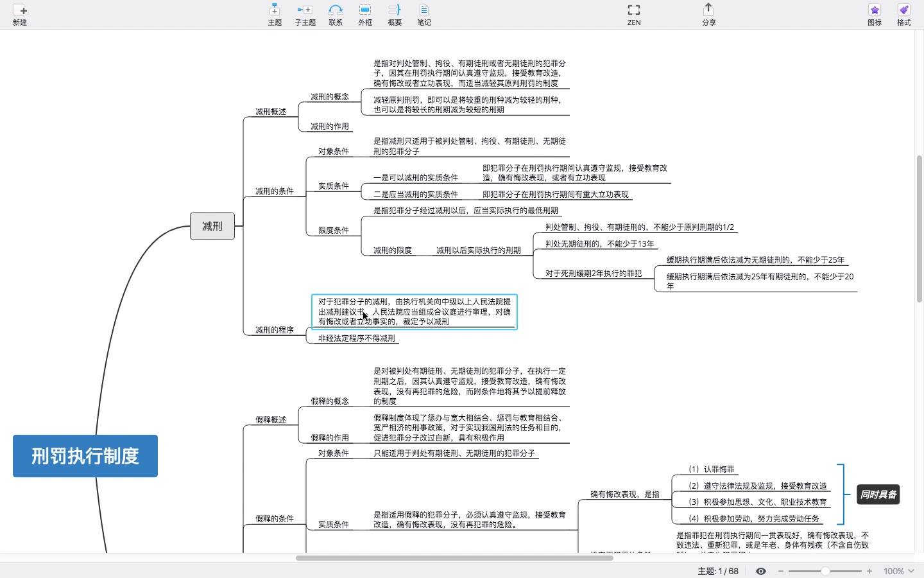924x578 pixels.
Task: Open the 图标 markers panel
Action: point(875,15)
